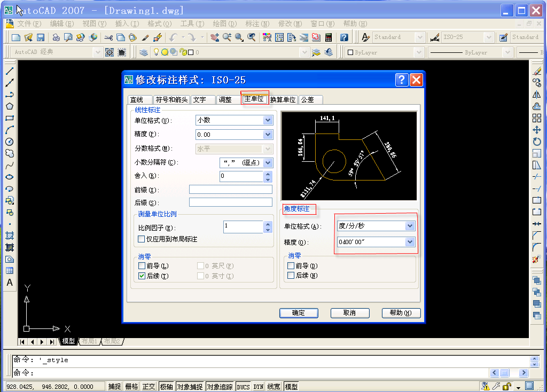Increase 比例因子(E) with up arrow
The width and height of the screenshot is (547, 392).
pos(268,224)
